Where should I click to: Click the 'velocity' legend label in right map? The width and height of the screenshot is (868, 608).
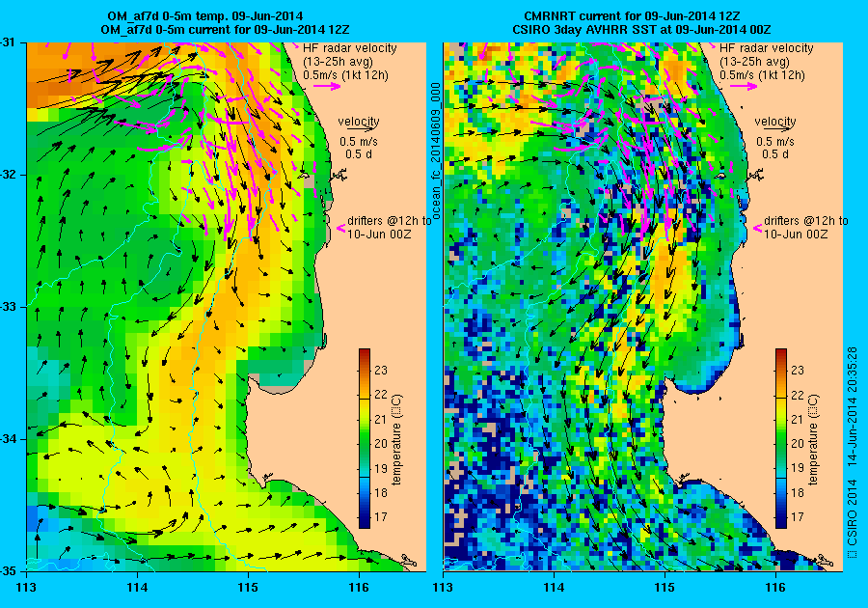pos(775,122)
